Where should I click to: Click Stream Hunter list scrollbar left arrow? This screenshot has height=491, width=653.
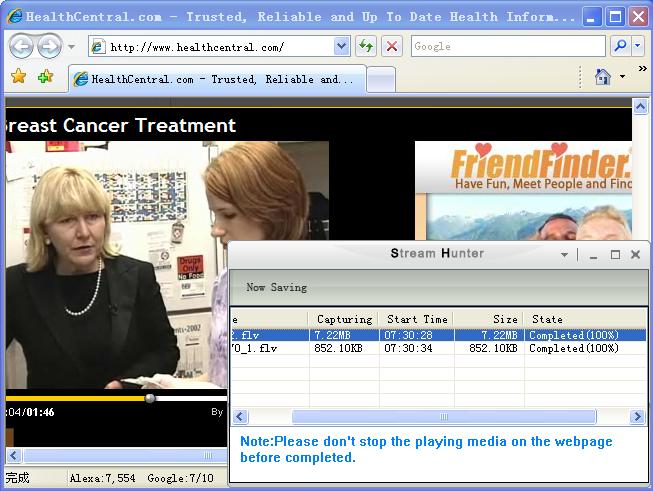pyautogui.click(x=240, y=416)
